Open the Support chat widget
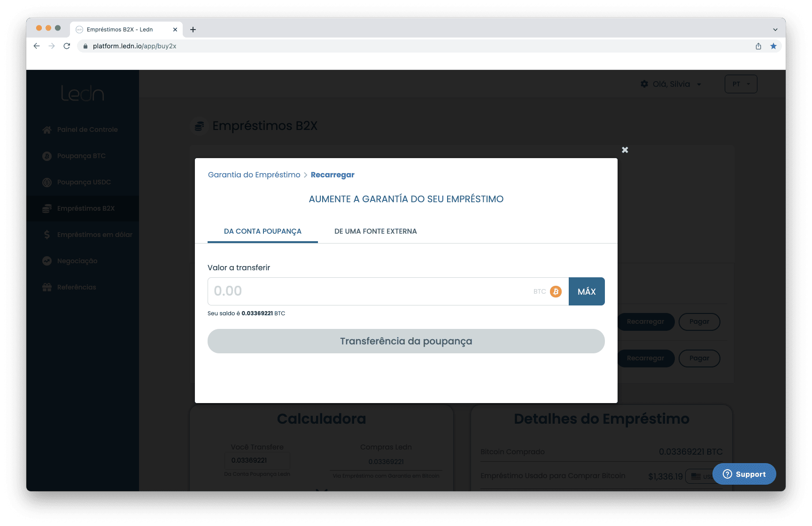The image size is (812, 526). click(x=744, y=474)
